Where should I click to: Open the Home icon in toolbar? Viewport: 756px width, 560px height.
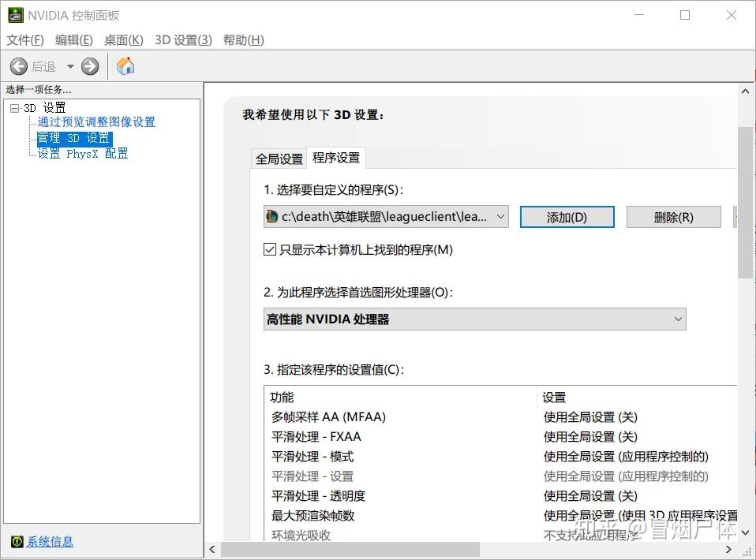(x=125, y=66)
